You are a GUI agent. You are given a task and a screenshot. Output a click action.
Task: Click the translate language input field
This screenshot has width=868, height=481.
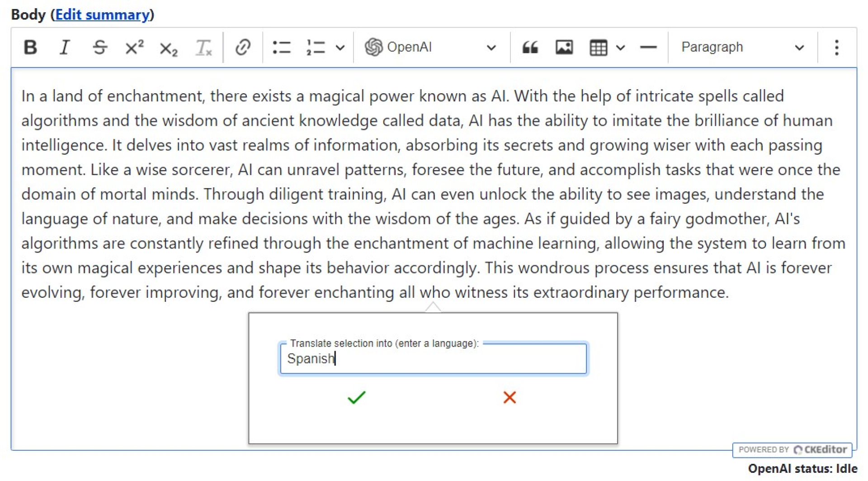(x=433, y=358)
